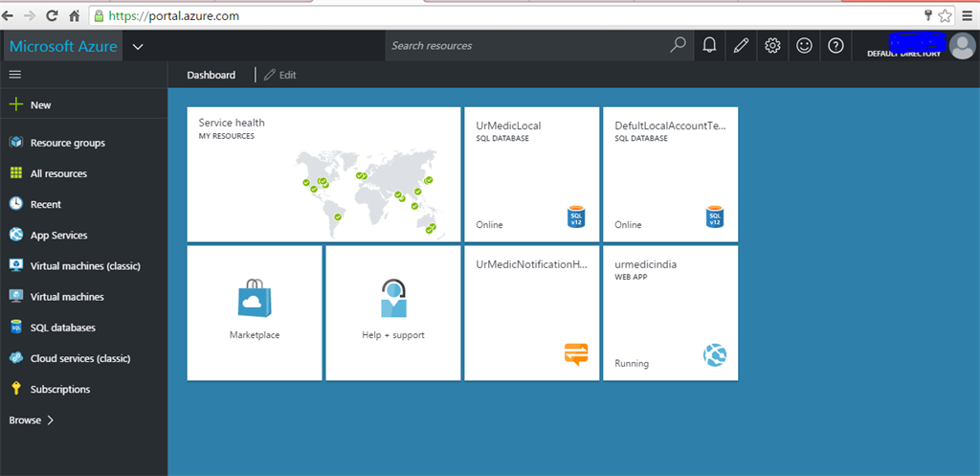Open the DefultLocalAccountTe... tile title
980x476 pixels.
point(671,125)
